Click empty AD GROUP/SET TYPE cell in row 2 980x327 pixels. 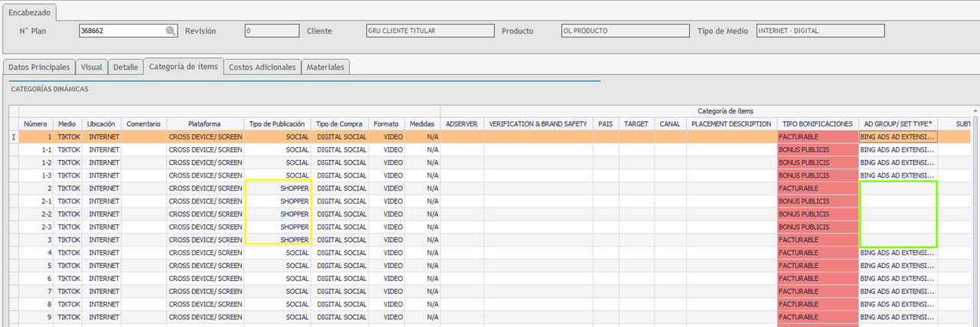898,188
